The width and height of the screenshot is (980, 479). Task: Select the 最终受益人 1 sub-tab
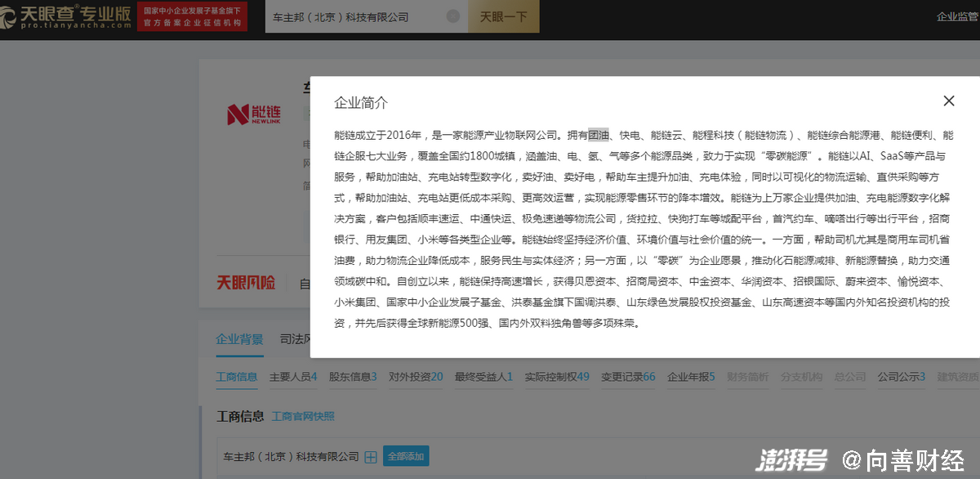click(x=483, y=377)
